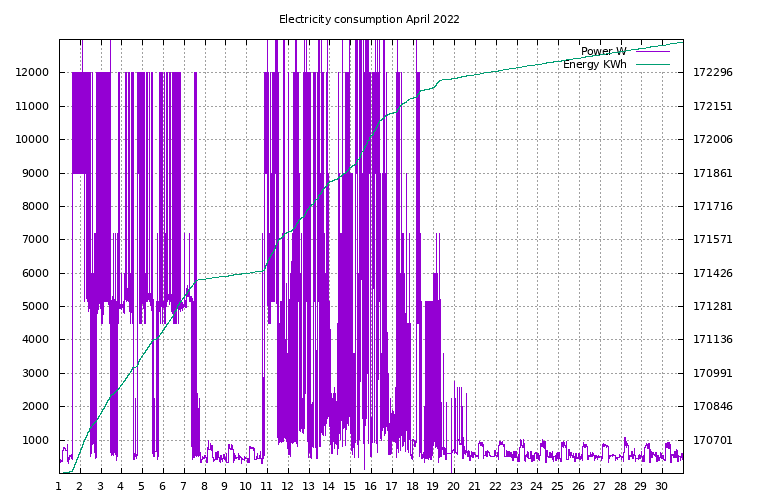
Task: Select the 12000 left axis label
Action: pos(32,72)
